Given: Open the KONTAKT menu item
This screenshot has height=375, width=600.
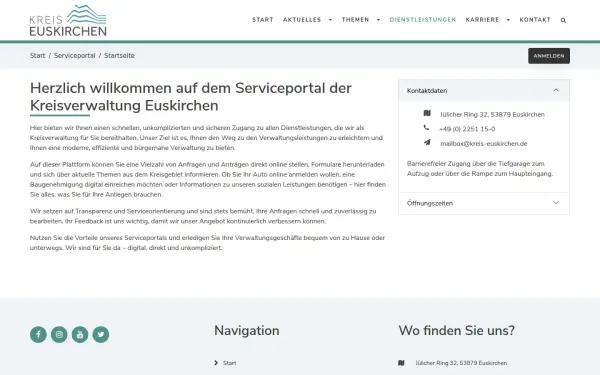Looking at the screenshot, I should pos(535,20).
